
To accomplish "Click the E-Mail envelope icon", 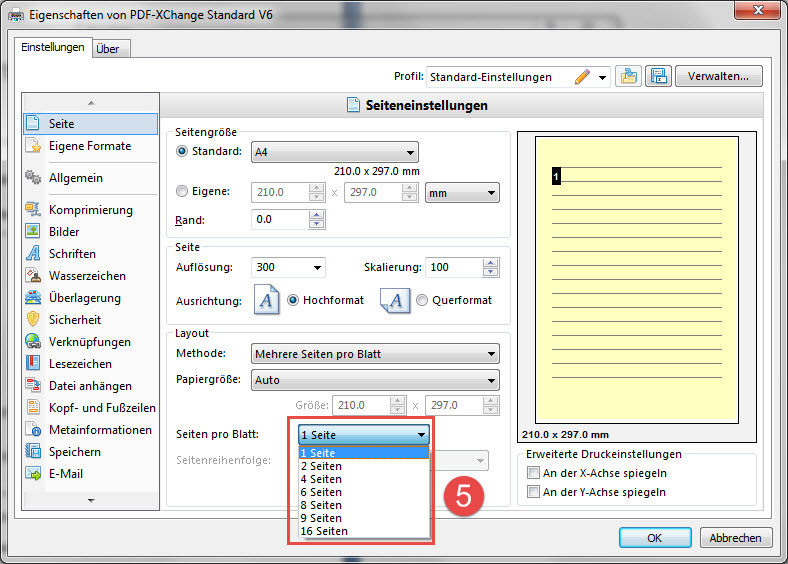I will [33, 474].
